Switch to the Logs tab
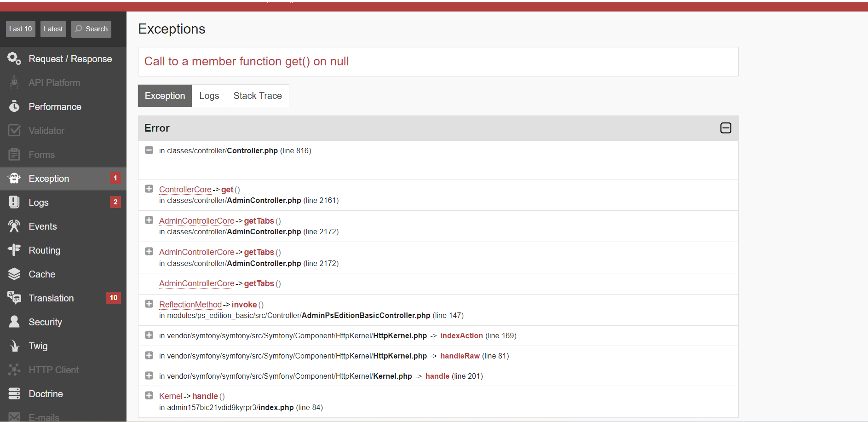The height and width of the screenshot is (422, 868). [x=209, y=96]
